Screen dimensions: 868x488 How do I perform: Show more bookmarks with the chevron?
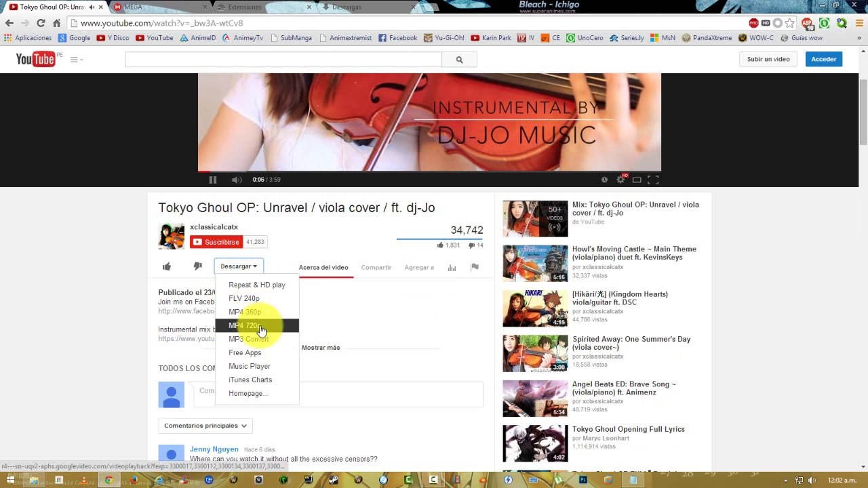coord(860,38)
